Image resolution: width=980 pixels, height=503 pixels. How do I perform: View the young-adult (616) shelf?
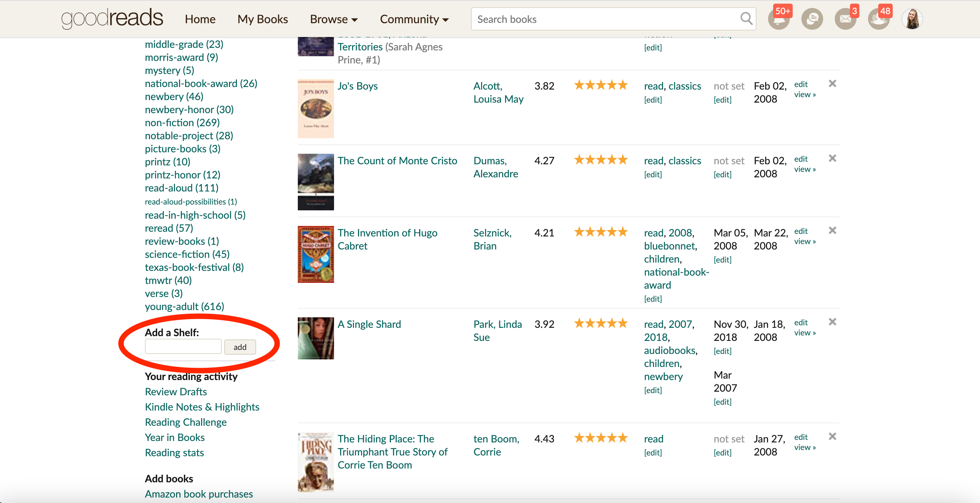pyautogui.click(x=184, y=306)
